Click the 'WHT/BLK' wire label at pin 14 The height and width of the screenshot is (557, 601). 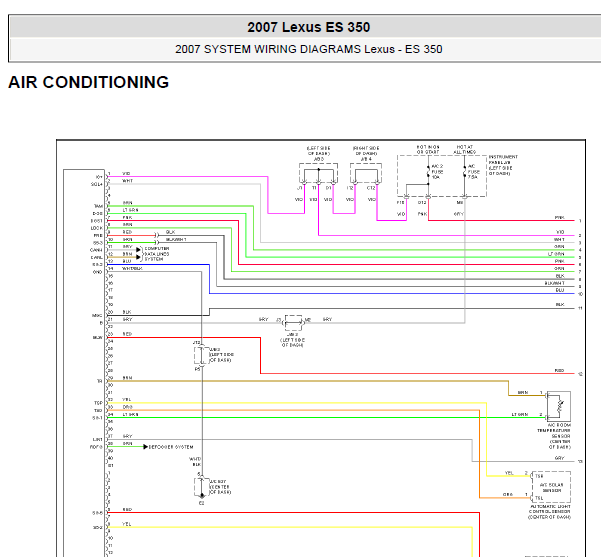point(132,268)
